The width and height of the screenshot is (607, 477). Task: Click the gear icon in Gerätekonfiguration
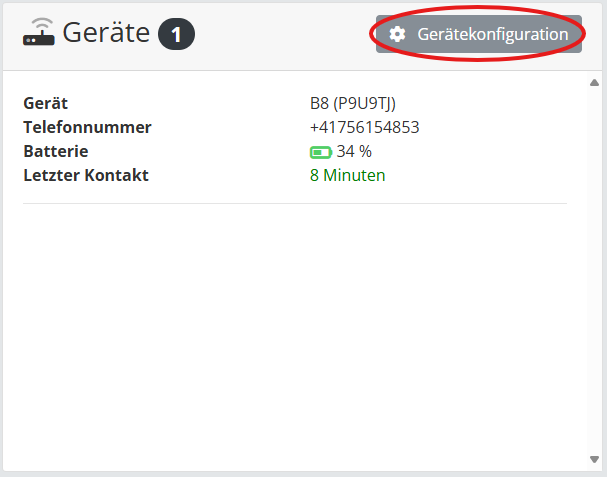tap(397, 34)
